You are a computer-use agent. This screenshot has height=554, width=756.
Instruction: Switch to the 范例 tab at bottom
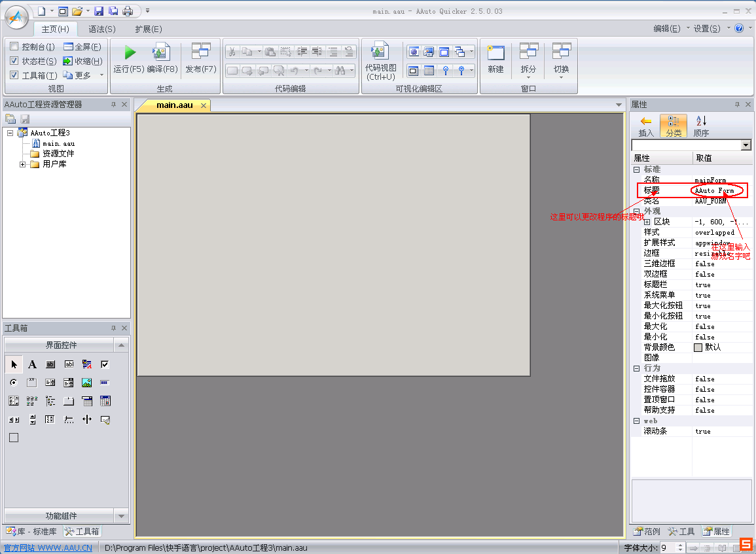point(647,531)
